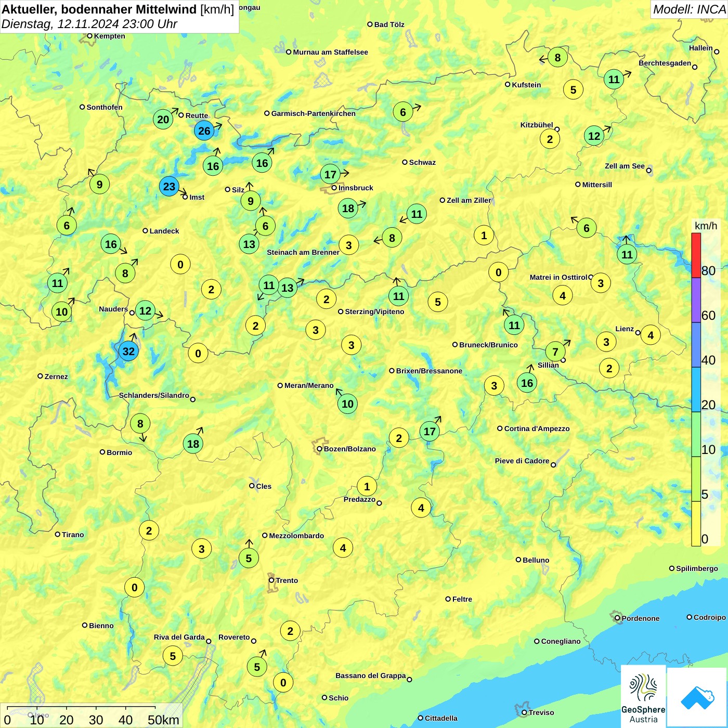Click the Tirano town label
Viewport: 728px width, 728px height.
pyautogui.click(x=73, y=535)
